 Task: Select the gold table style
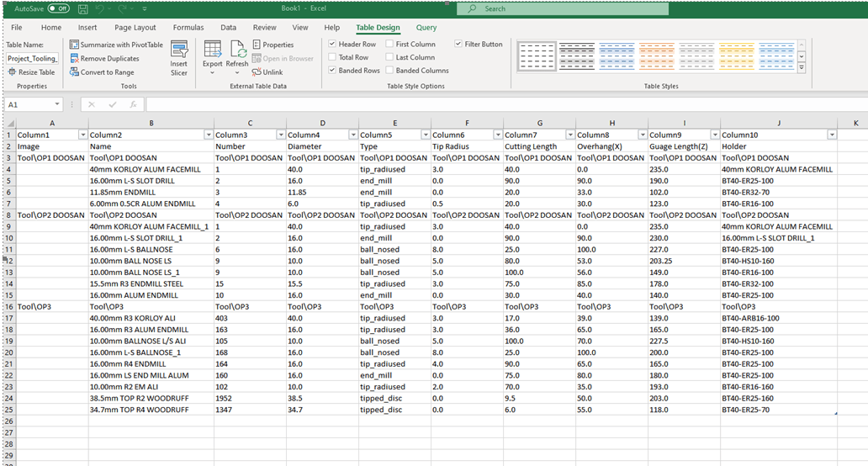coord(736,56)
